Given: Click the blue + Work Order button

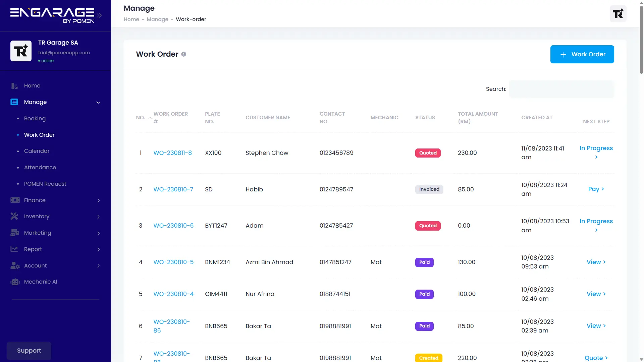Looking at the screenshot, I should click(582, 54).
